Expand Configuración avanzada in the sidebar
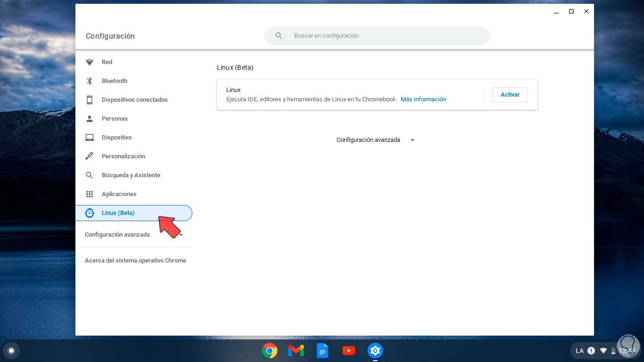644x362 pixels. (134, 235)
